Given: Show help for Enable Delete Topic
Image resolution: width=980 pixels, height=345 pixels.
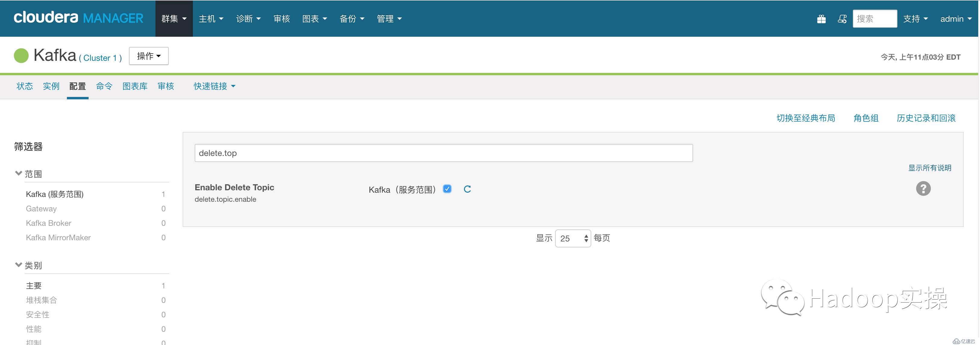Looking at the screenshot, I should point(923,188).
